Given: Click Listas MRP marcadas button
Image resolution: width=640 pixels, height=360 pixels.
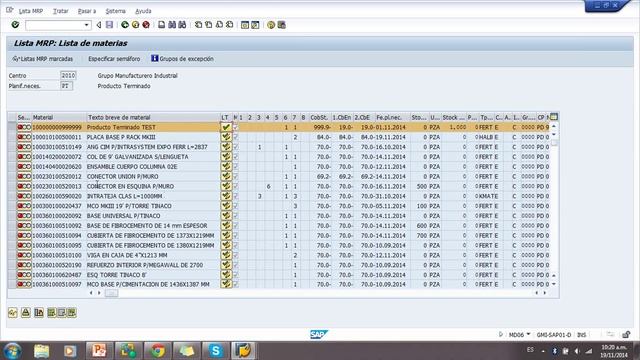Looking at the screenshot, I should point(42,59).
